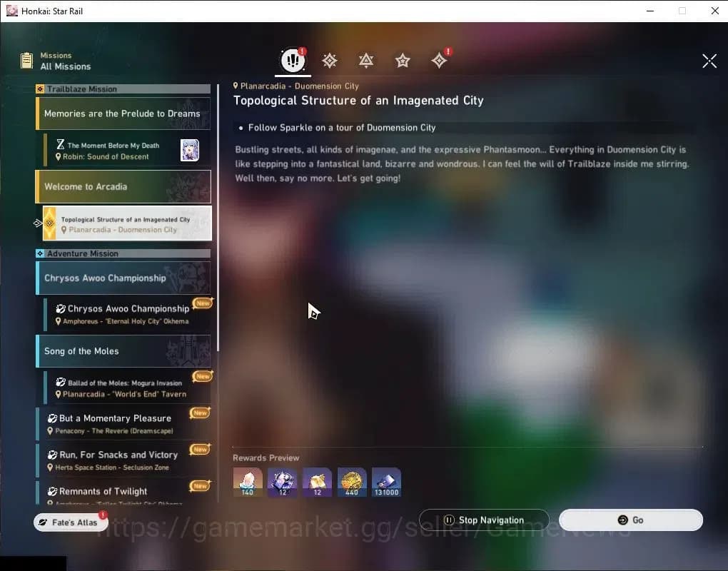Close the Honkai: Star Rail window
Screen dimensions: 728x571
click(715, 11)
